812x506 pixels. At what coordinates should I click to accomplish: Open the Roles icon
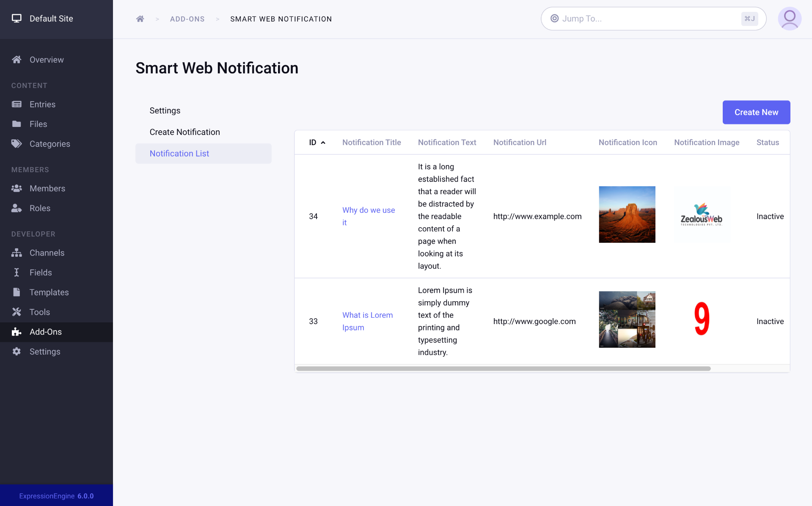click(17, 208)
